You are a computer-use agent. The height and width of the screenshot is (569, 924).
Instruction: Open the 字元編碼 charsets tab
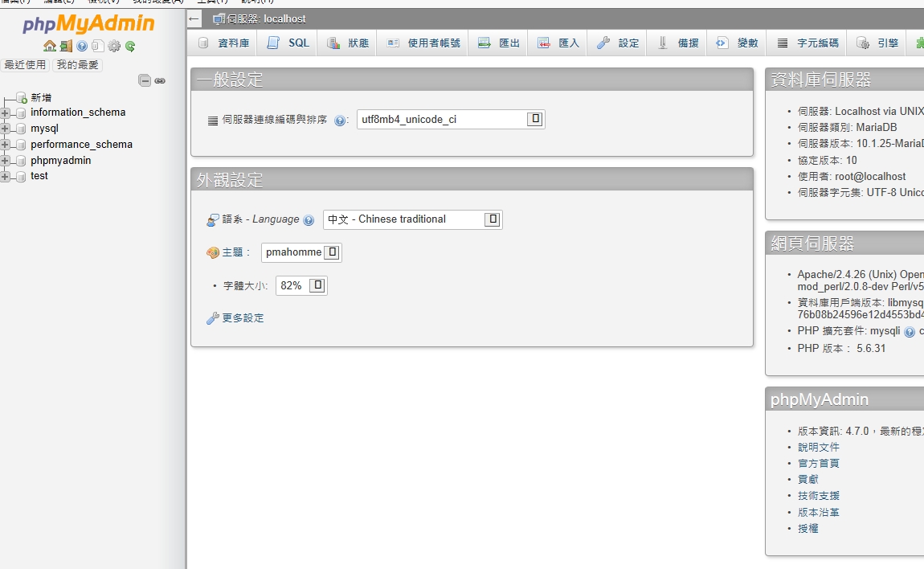tap(807, 43)
